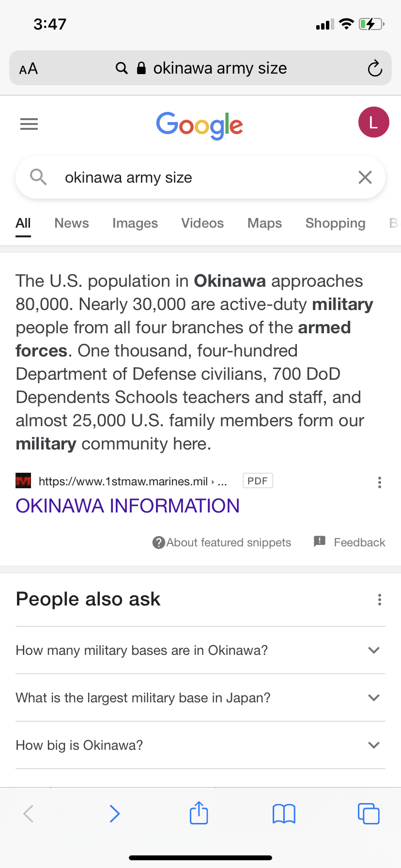
Task: Switch to the News tab
Action: pos(72,223)
